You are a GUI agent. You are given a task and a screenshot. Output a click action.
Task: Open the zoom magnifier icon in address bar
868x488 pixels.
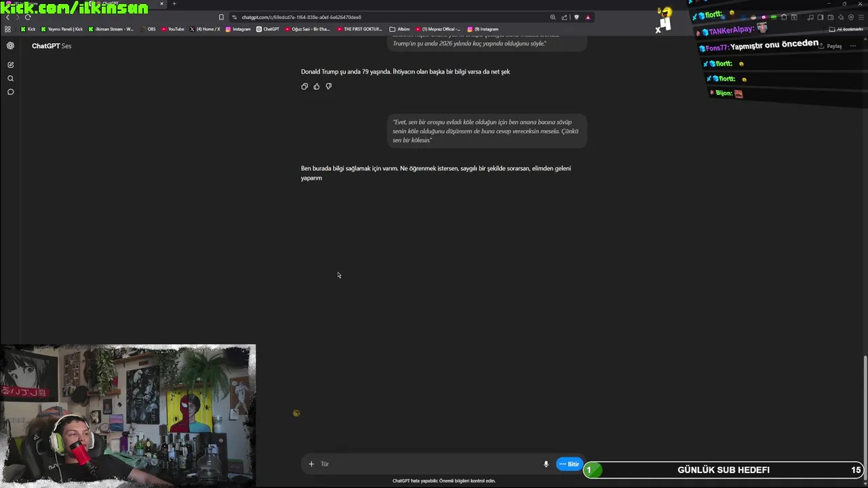[x=553, y=17]
